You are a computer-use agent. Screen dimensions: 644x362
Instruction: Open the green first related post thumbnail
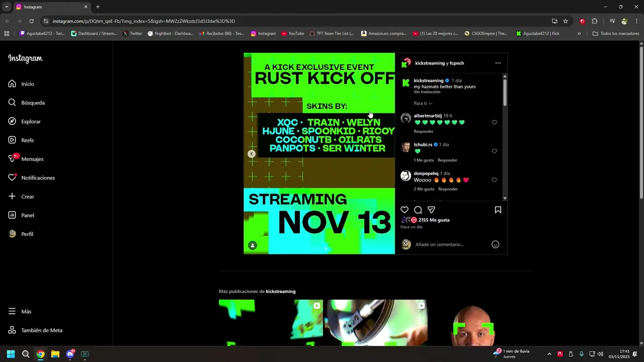[x=271, y=323]
